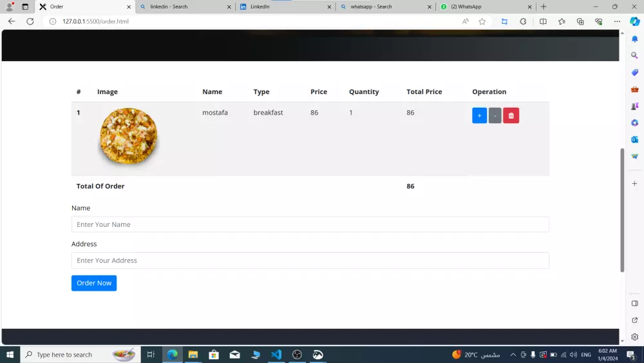This screenshot has width=644, height=363.
Task: Switch to the whatsapp - Search tab
Action: click(385, 6)
